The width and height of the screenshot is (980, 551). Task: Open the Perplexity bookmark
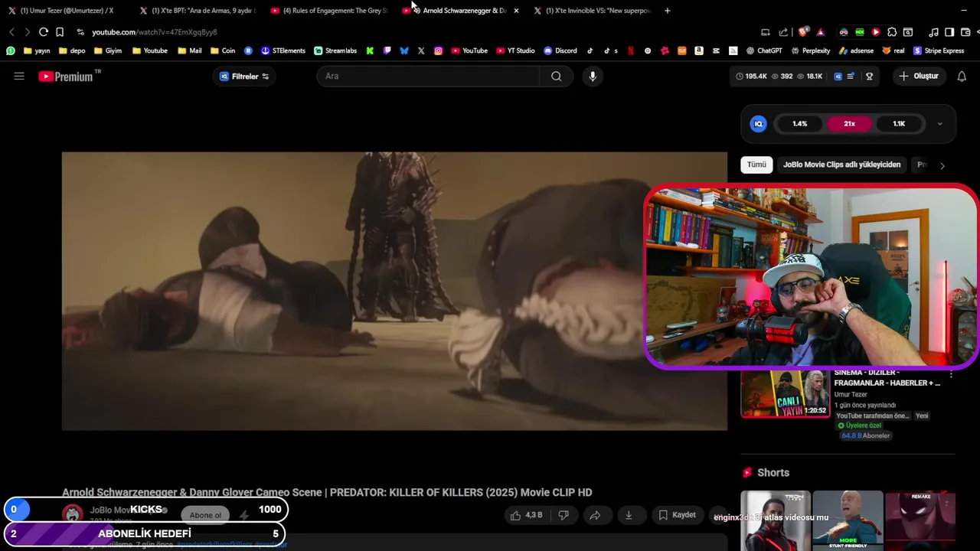[x=810, y=51]
